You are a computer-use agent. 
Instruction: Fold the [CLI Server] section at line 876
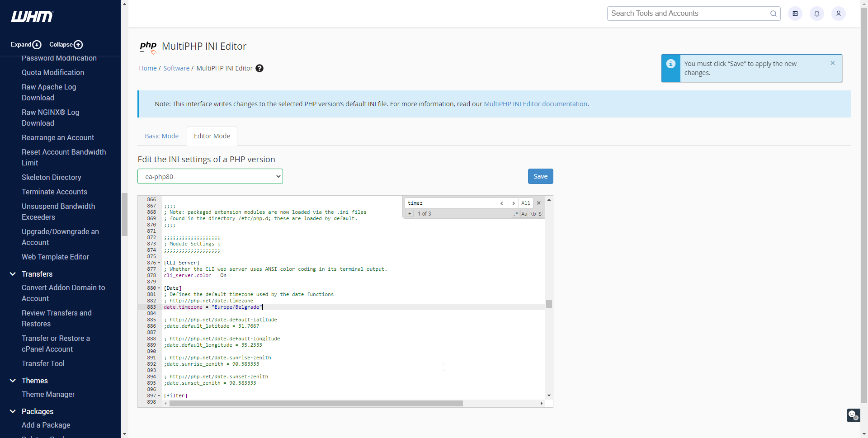coord(159,263)
